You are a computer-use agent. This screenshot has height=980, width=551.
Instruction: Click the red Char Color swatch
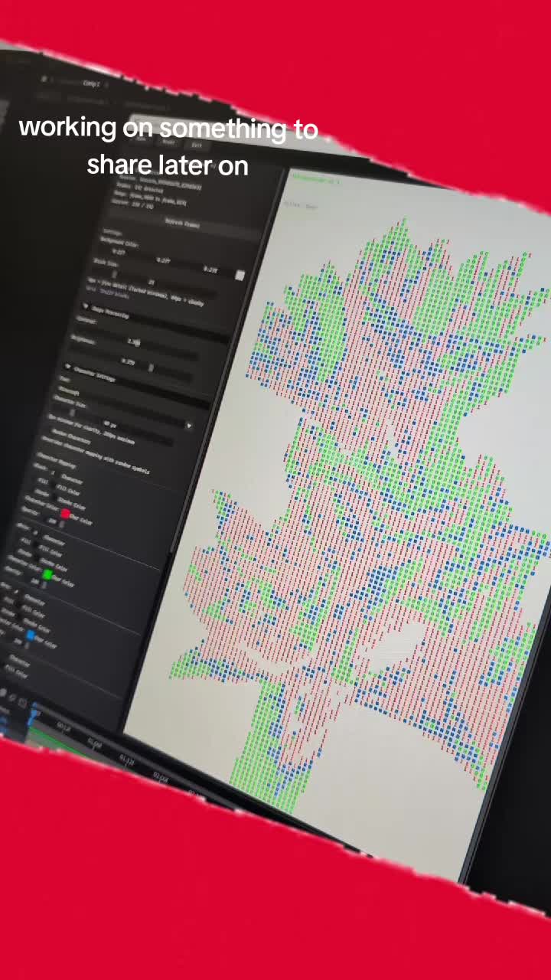point(65,514)
